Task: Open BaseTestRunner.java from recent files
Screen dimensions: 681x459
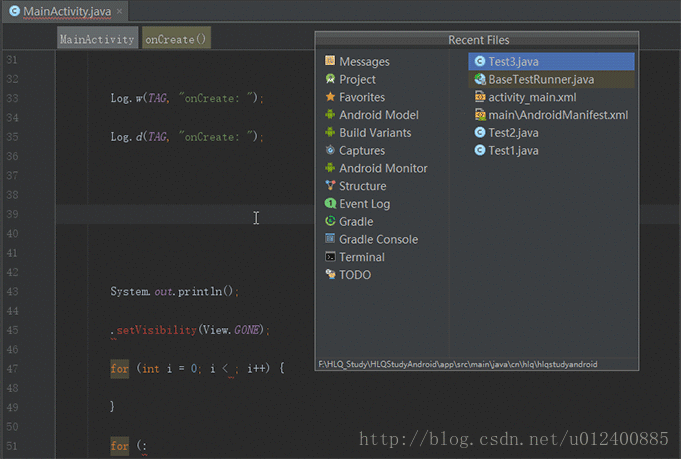Action: 551,79
